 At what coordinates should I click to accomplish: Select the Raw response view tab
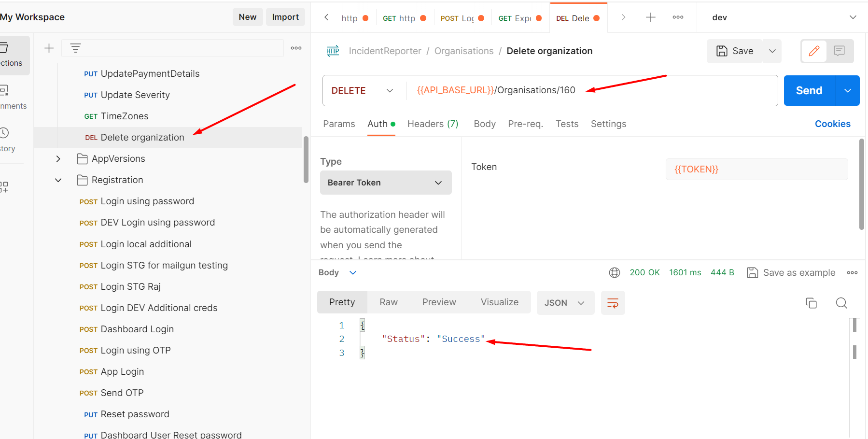click(x=388, y=302)
